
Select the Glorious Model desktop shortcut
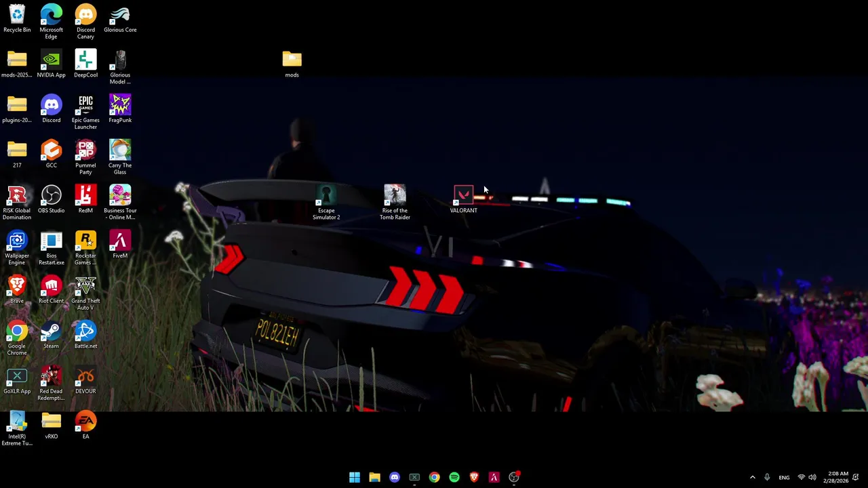[x=120, y=68]
